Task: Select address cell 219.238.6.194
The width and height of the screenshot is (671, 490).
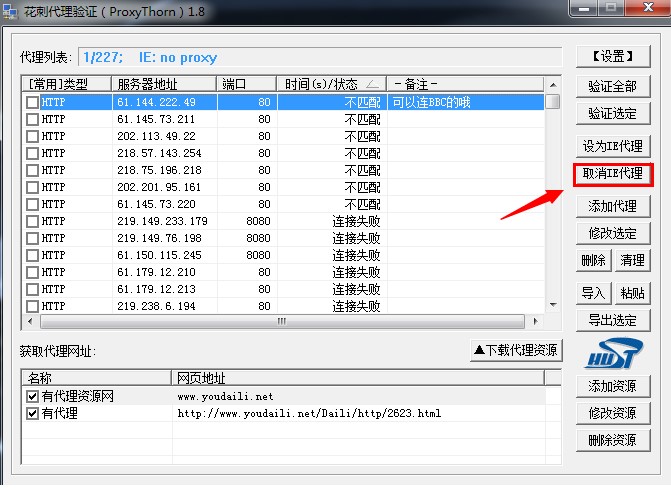Action: tap(165, 306)
